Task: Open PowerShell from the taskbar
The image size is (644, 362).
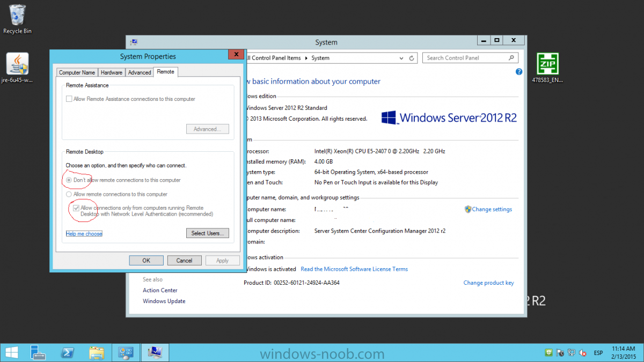Action: point(67,352)
